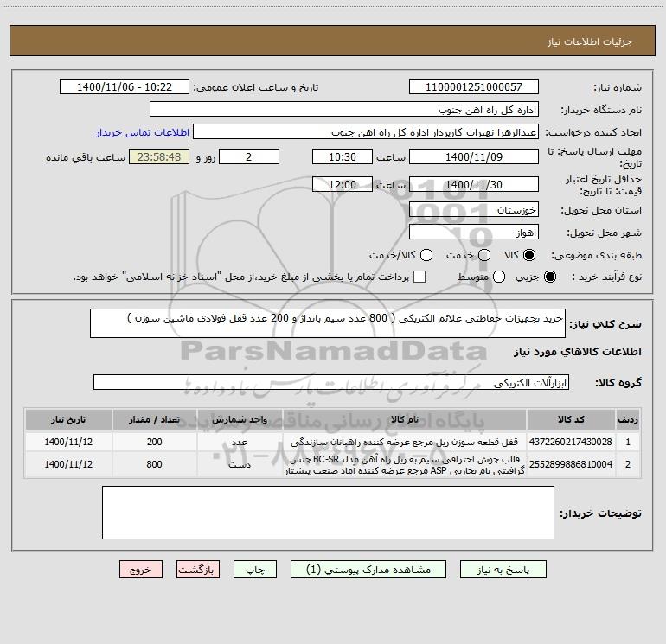This screenshot has height=644, width=666.
Task: Click the چاپ print button
Action: [255, 570]
